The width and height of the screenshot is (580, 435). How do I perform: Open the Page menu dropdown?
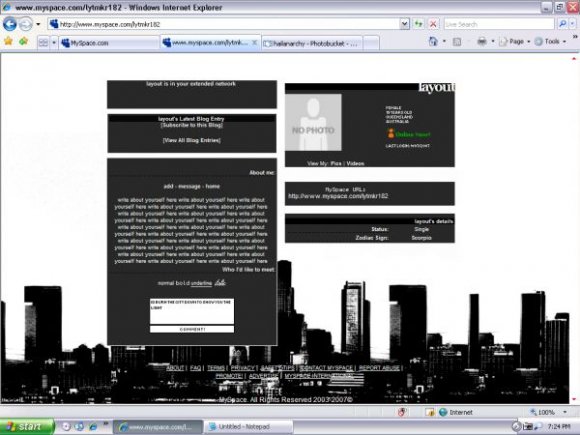(515, 41)
